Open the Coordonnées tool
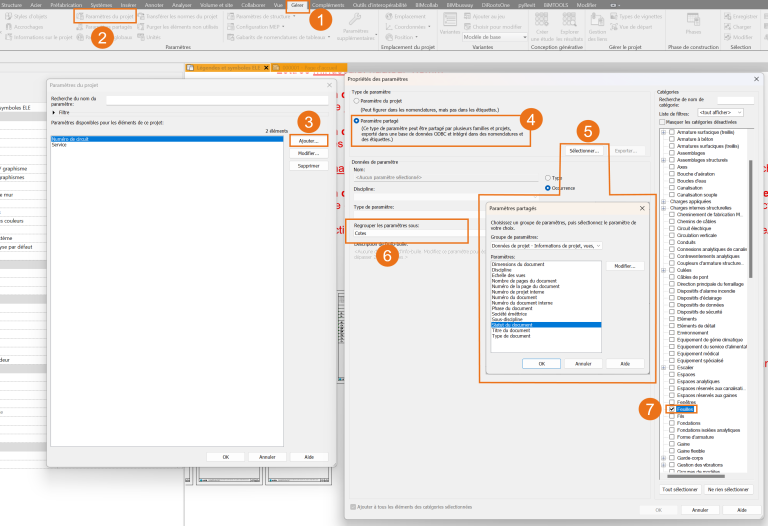 point(408,27)
